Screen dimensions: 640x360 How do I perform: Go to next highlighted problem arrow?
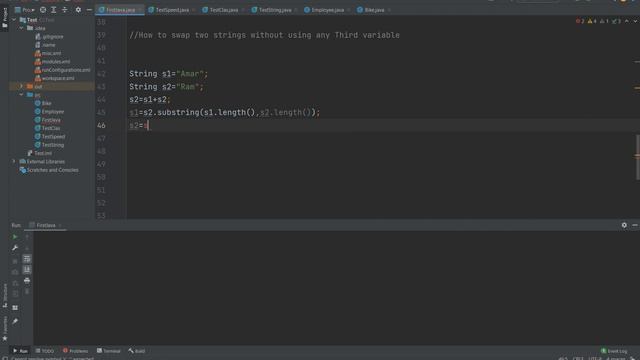635,21
